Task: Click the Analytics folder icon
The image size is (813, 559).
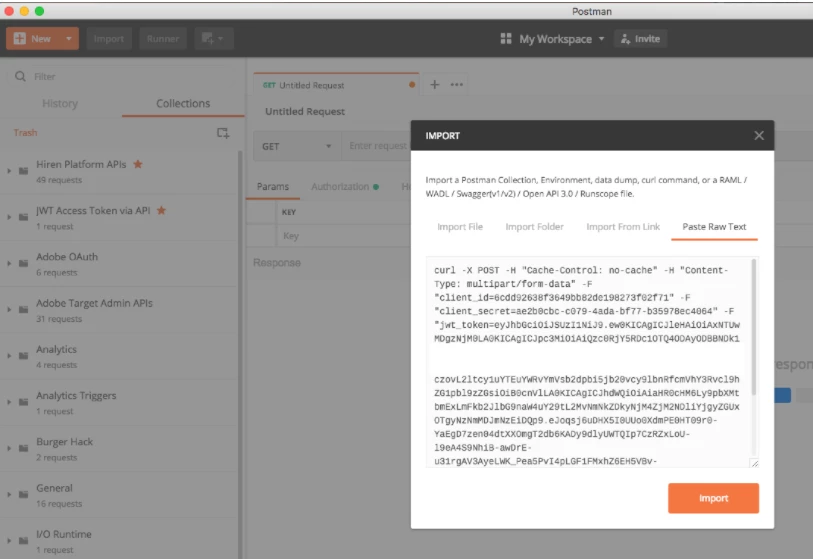Action: tap(23, 356)
